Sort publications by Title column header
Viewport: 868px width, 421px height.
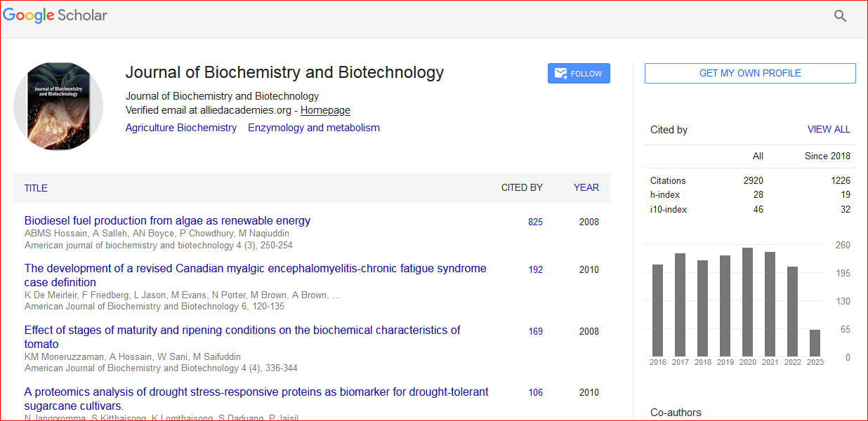(x=36, y=188)
